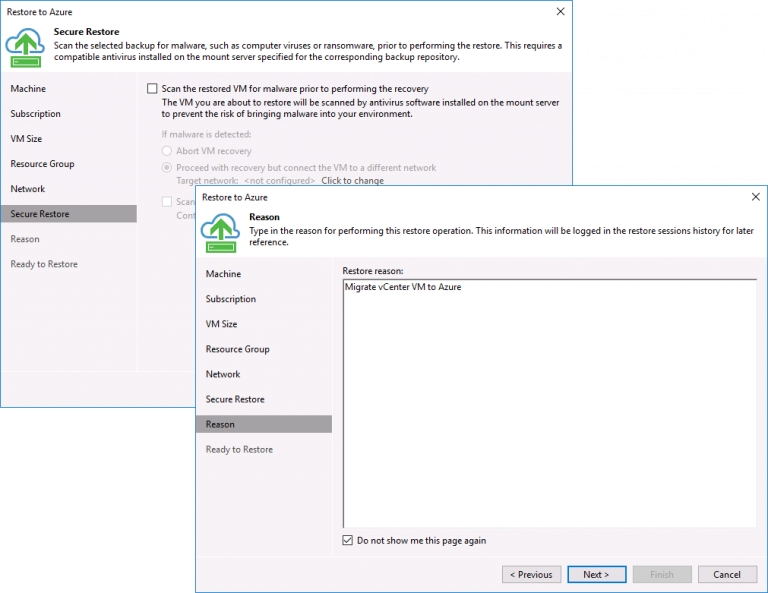768x593 pixels.
Task: Open the Machine step in the Reason dialog
Action: (223, 274)
